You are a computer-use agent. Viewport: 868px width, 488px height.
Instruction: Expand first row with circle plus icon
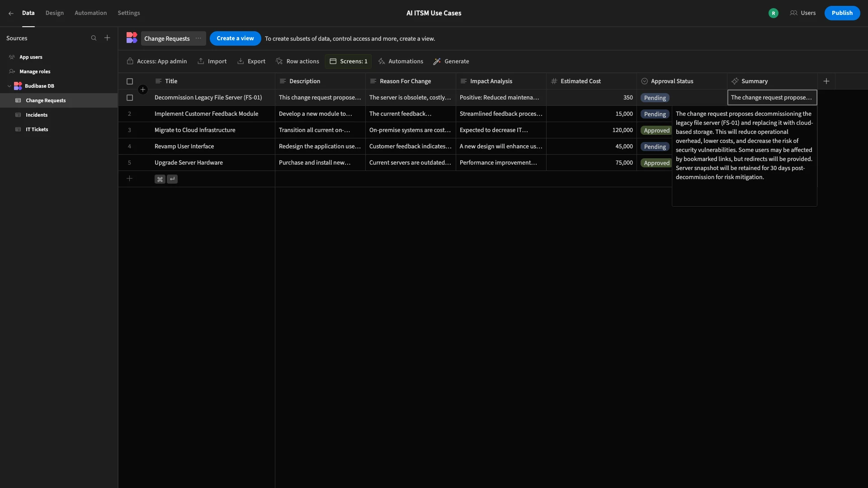click(x=143, y=90)
